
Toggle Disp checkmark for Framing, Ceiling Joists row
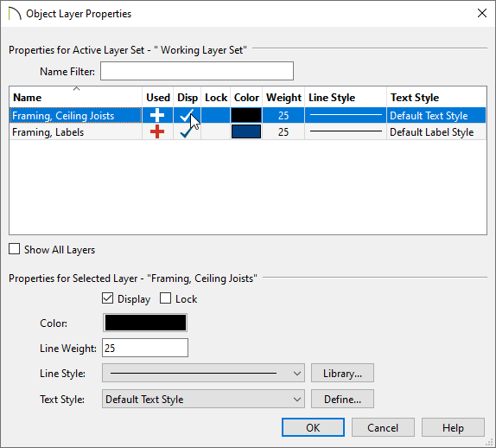pyautogui.click(x=187, y=115)
